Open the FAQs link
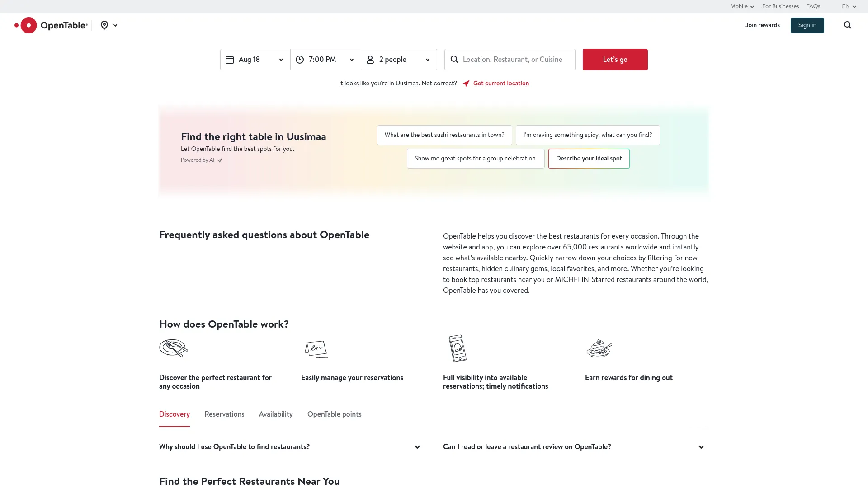Screen dimensions: 868x488 (813, 6)
